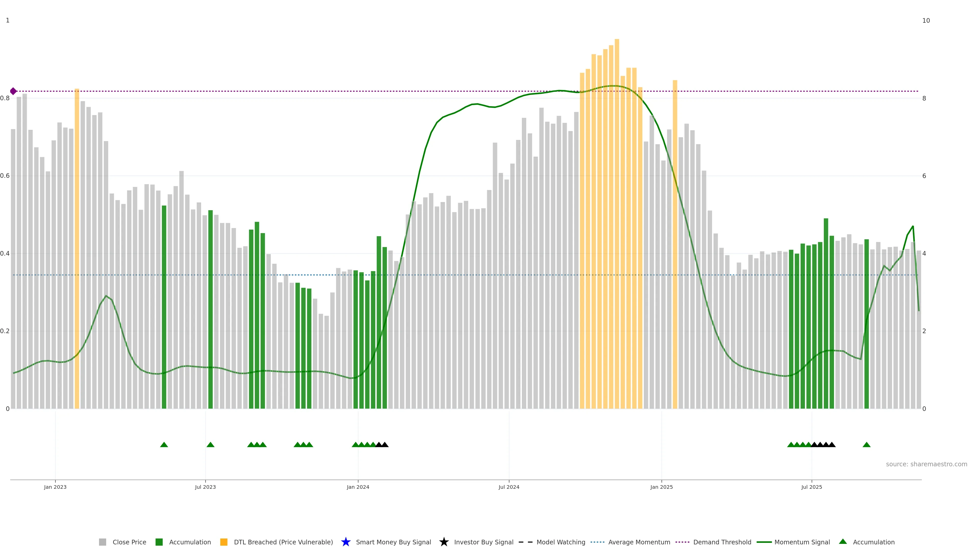Screen dimensions: 980x551
Task: Click the Jan 2023 axis label
Action: click(55, 487)
